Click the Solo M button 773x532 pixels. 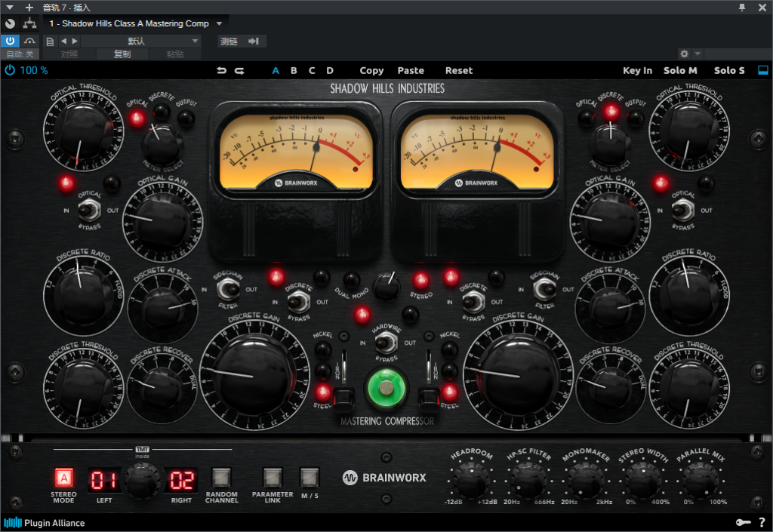(x=680, y=70)
